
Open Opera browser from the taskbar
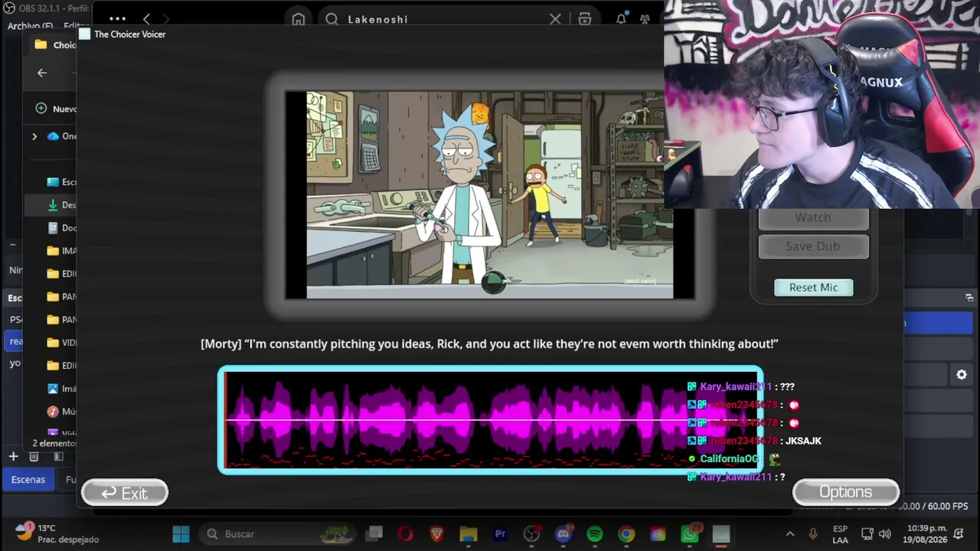point(406,534)
